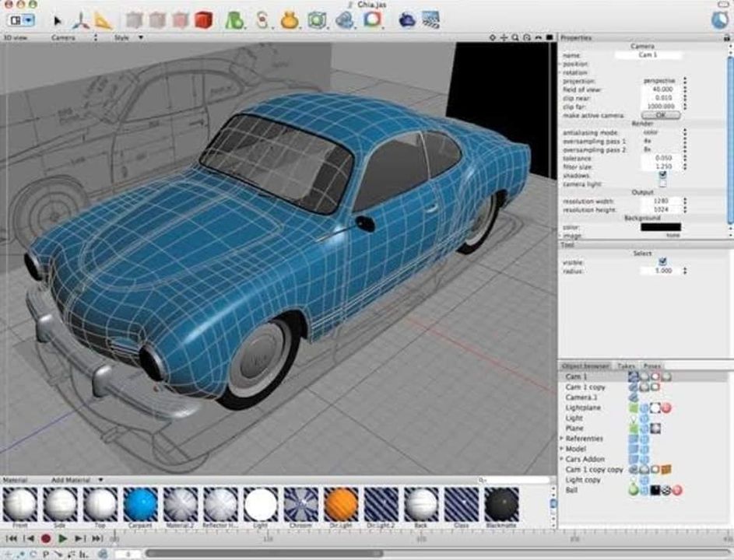734x560 pixels.
Task: Click the red cube toolbar icon
Action: (204, 20)
